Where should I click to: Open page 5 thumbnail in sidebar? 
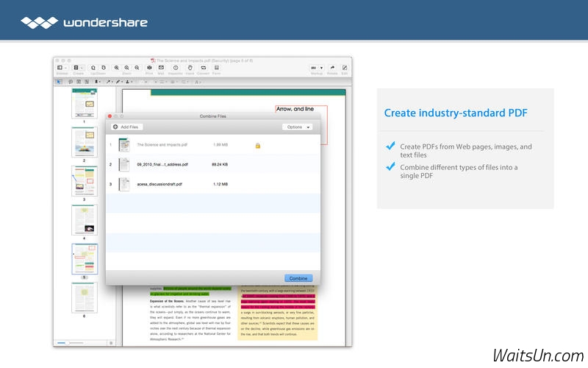tap(85, 259)
